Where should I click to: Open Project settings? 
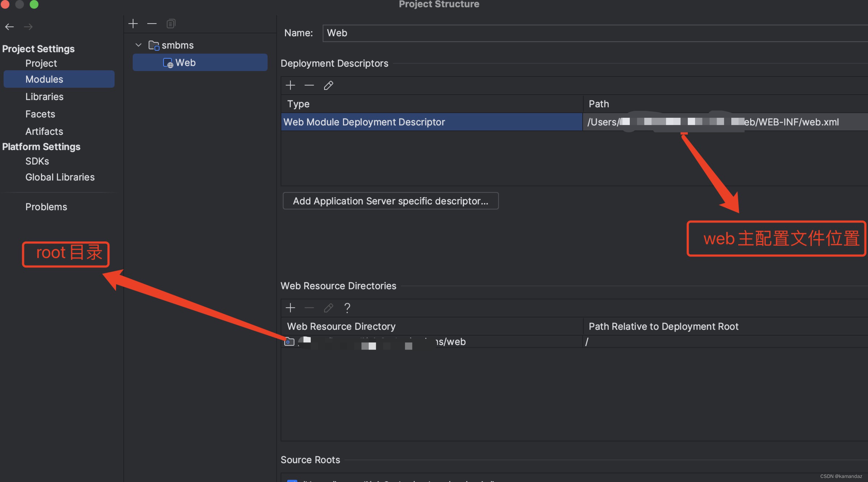click(x=41, y=63)
